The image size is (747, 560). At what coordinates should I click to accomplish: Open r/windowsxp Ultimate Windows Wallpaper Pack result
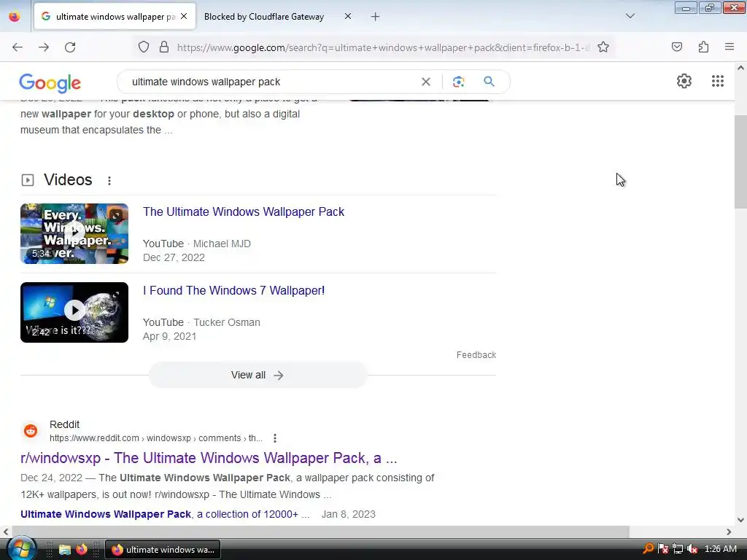(209, 458)
